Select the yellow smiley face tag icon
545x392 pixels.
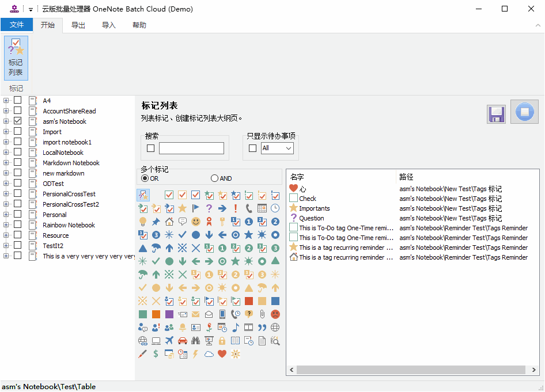tap(196, 222)
